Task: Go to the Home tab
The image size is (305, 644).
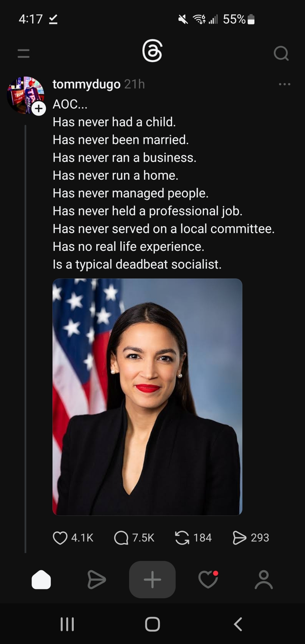Action: tap(41, 580)
